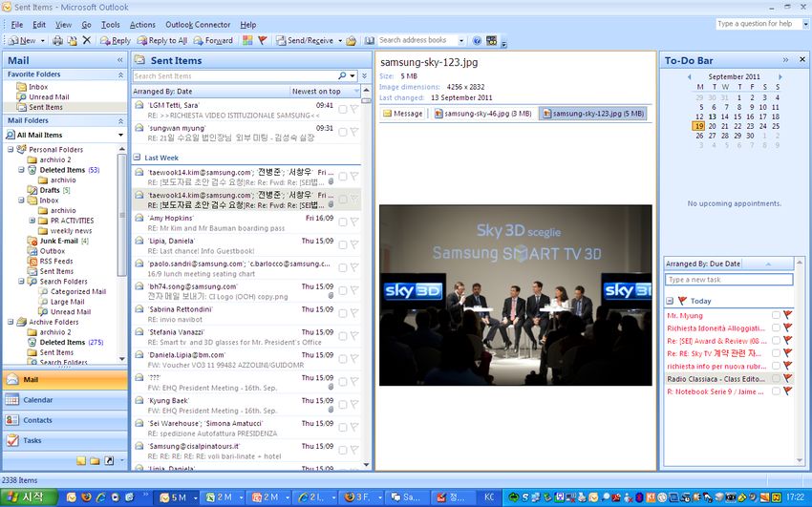Toggle category box for Kyung Baek message
Image resolution: width=812 pixels, height=507 pixels.
[x=342, y=405]
